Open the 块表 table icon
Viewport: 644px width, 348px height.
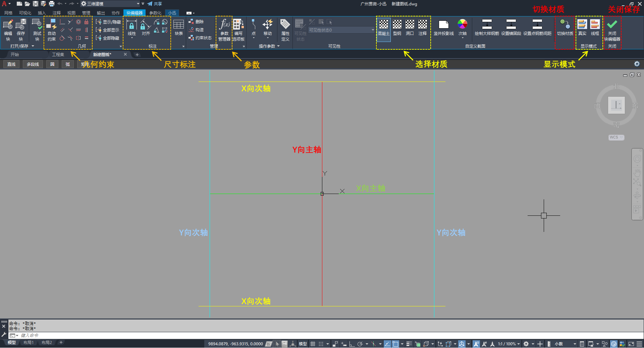pyautogui.click(x=179, y=24)
